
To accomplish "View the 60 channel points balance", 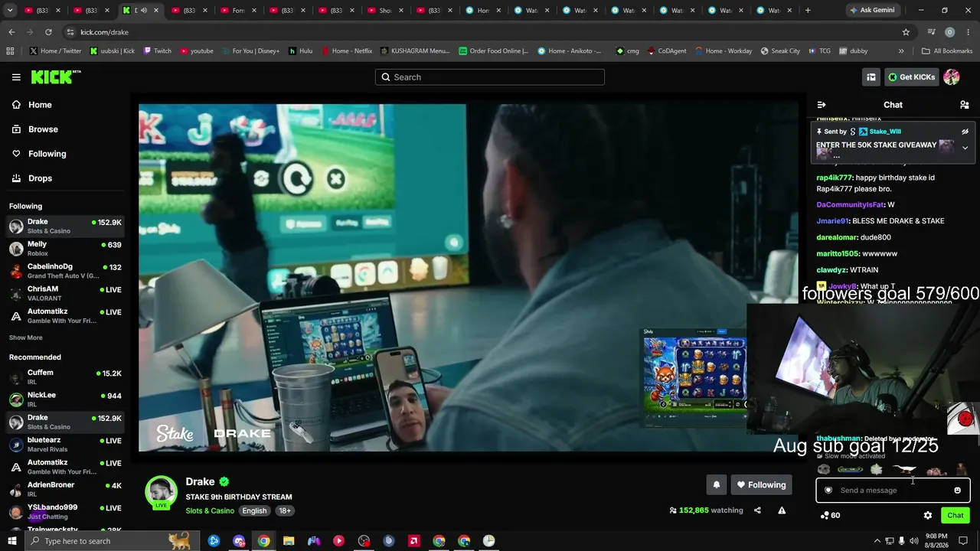I will (x=830, y=515).
